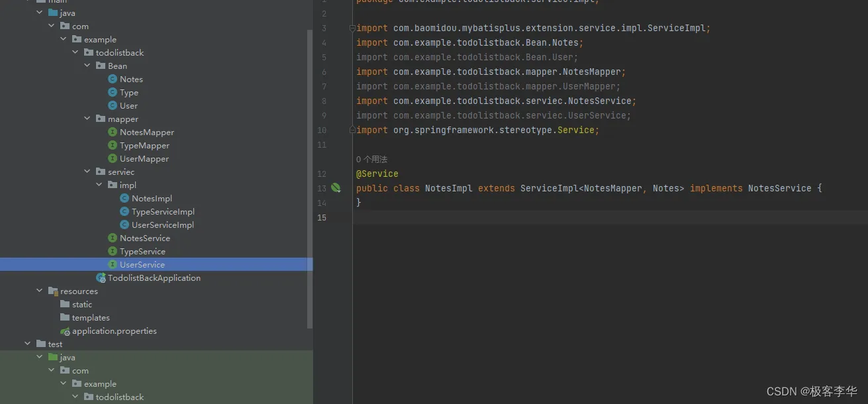Image resolution: width=868 pixels, height=404 pixels.
Task: Click the main java source folder icon
Action: coord(53,13)
